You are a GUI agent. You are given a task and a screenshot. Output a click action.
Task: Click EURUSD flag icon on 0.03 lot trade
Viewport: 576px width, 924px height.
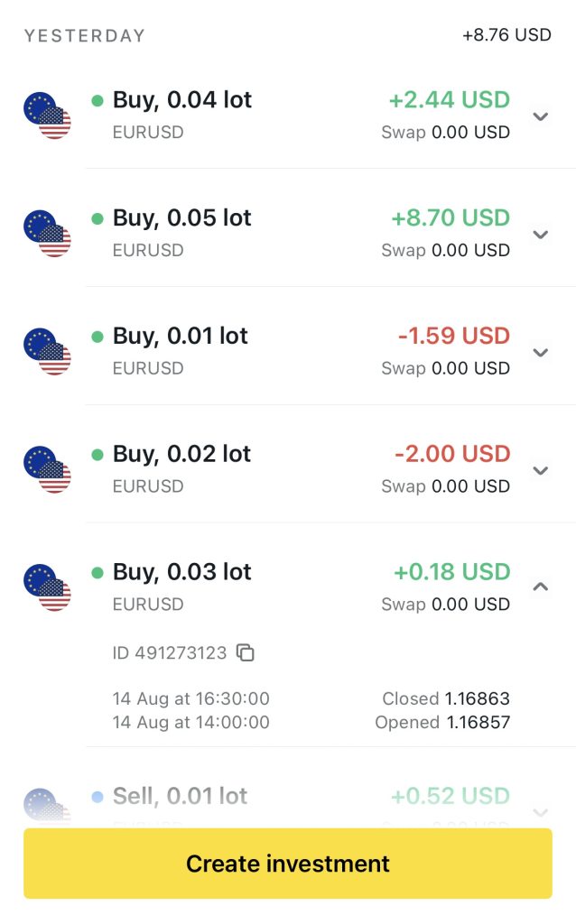pos(47,588)
